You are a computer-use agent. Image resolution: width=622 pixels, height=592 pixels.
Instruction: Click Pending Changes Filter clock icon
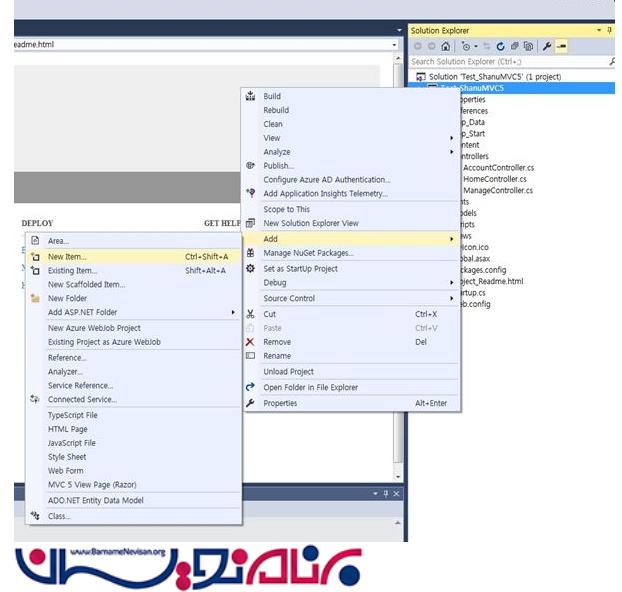coord(466,47)
